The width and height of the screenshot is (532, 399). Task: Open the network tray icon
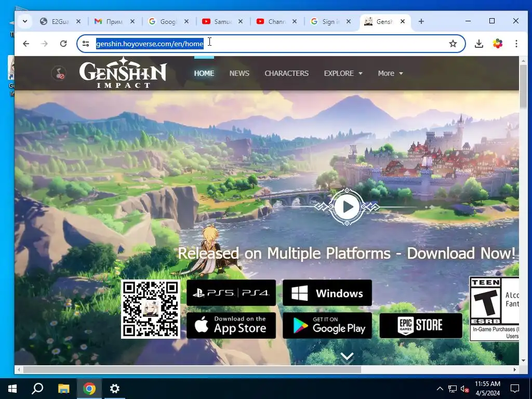pyautogui.click(x=453, y=389)
